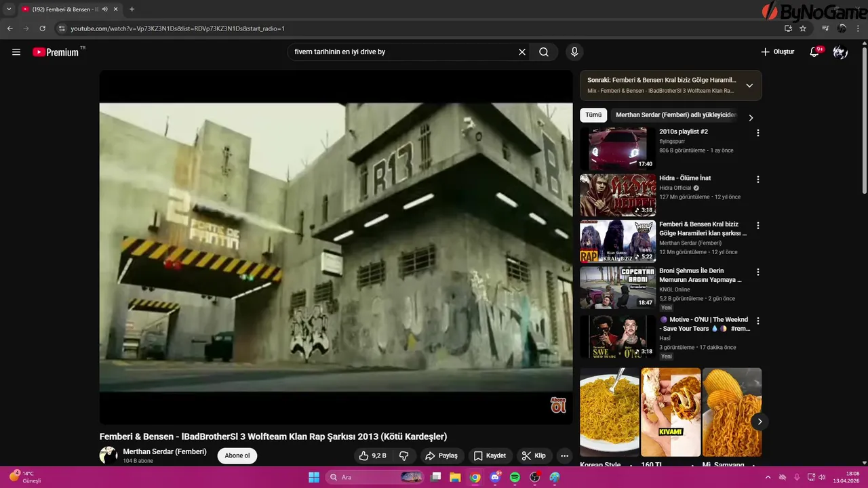Like the video with 9,2 B
The height and width of the screenshot is (488, 868).
[372, 455]
